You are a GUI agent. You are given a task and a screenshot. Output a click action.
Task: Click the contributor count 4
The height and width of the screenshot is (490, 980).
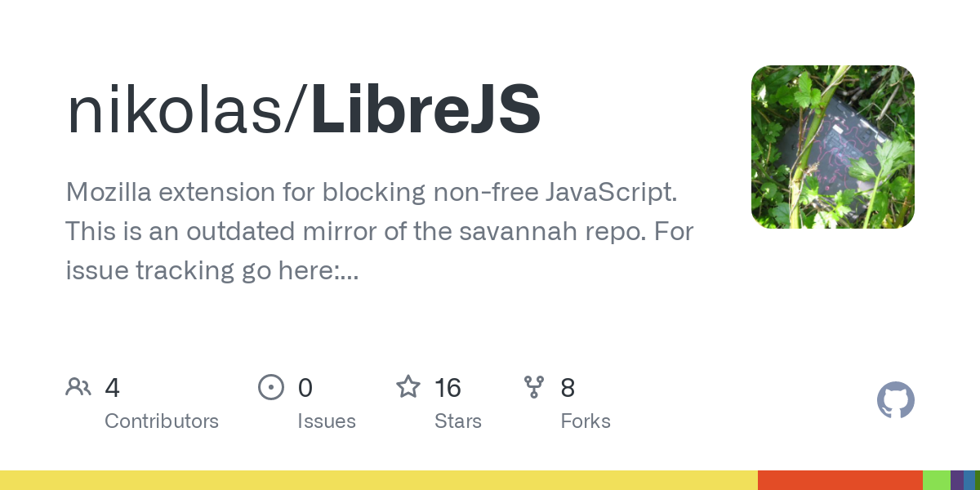click(x=113, y=387)
